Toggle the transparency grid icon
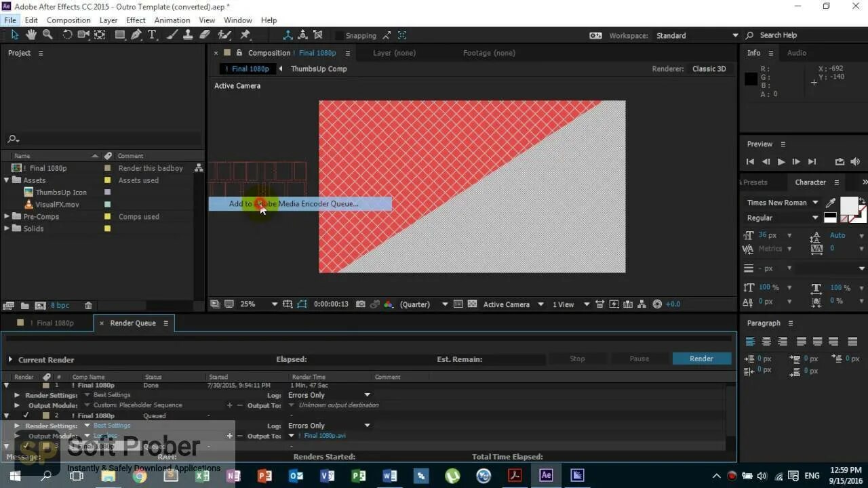The height and width of the screenshot is (488, 868). coord(473,304)
